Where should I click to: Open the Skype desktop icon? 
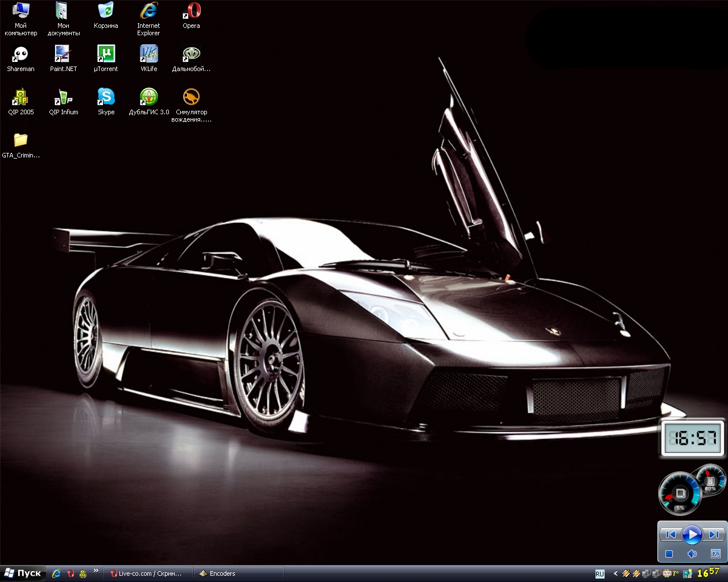[106, 98]
